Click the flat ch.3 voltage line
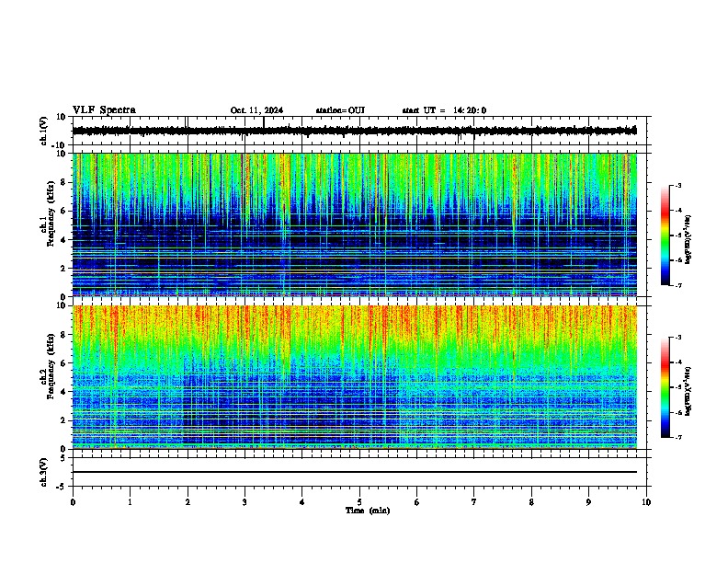 click(x=354, y=472)
